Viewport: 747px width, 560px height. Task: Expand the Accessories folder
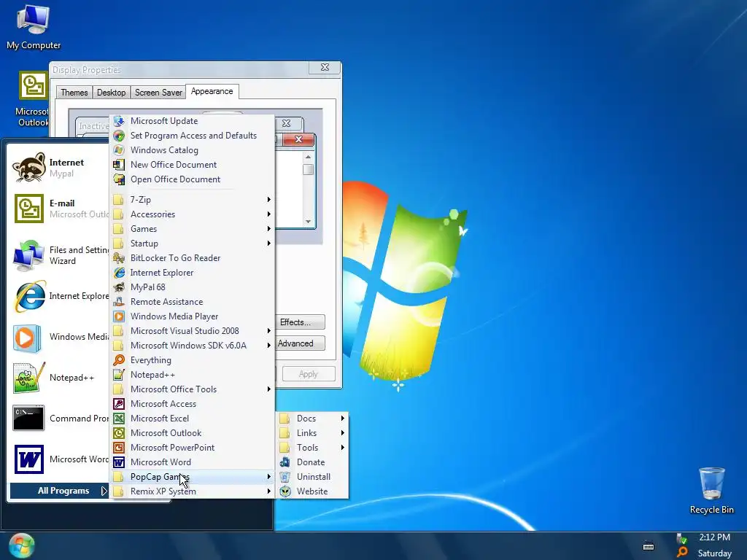click(193, 214)
